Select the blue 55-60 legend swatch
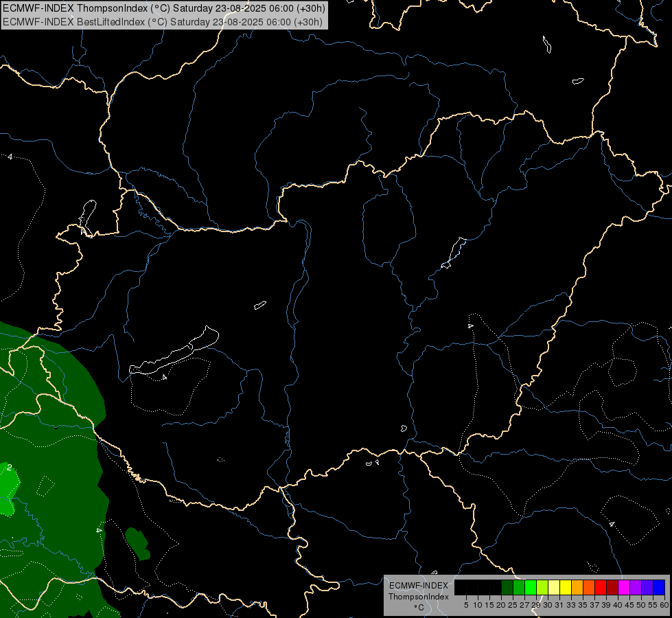 click(x=659, y=588)
